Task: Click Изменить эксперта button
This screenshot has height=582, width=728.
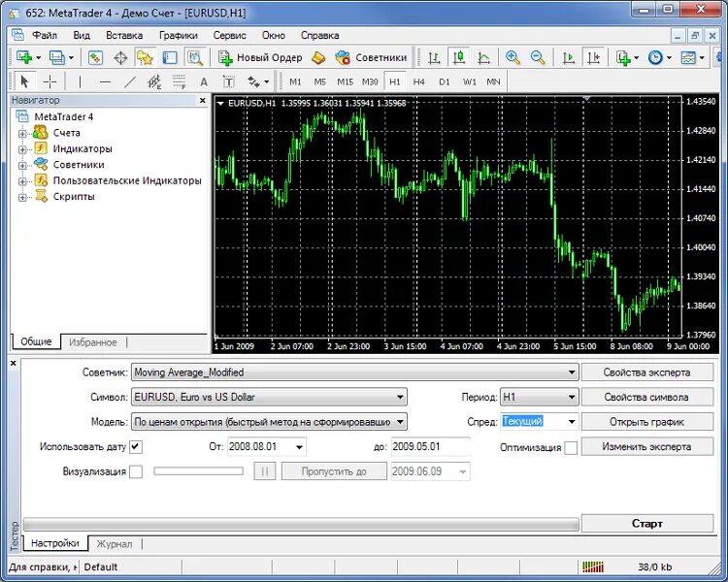Action: click(x=647, y=447)
